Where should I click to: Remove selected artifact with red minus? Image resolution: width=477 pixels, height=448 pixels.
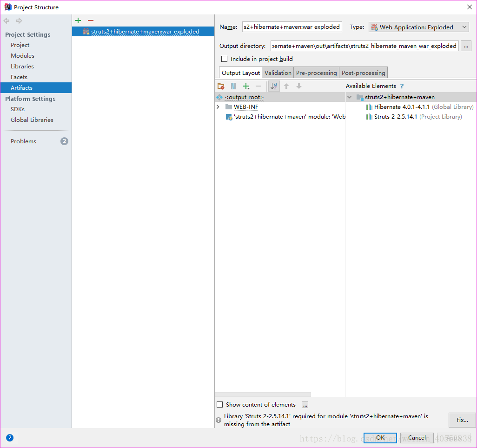(x=91, y=20)
